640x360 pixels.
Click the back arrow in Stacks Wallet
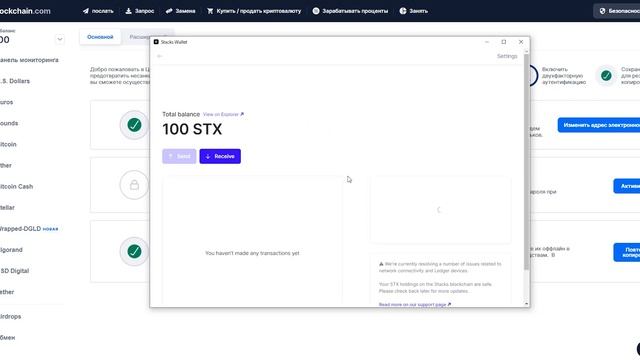point(160,56)
